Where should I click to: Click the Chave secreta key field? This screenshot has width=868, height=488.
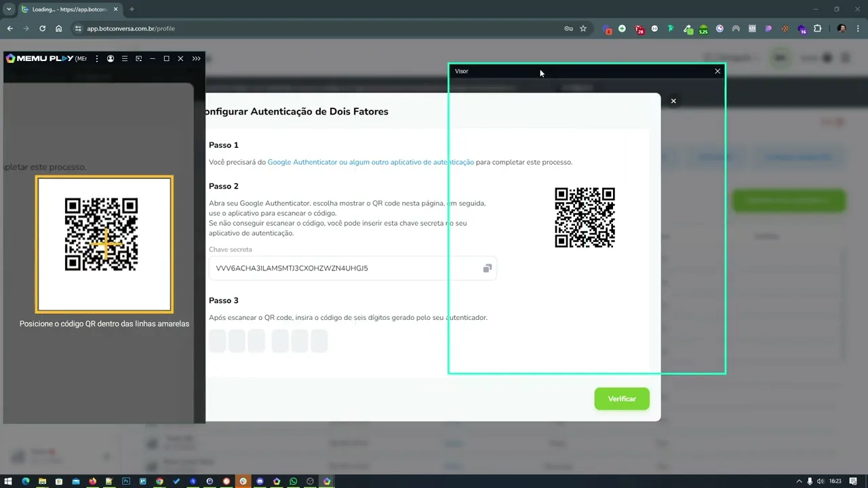(353, 268)
